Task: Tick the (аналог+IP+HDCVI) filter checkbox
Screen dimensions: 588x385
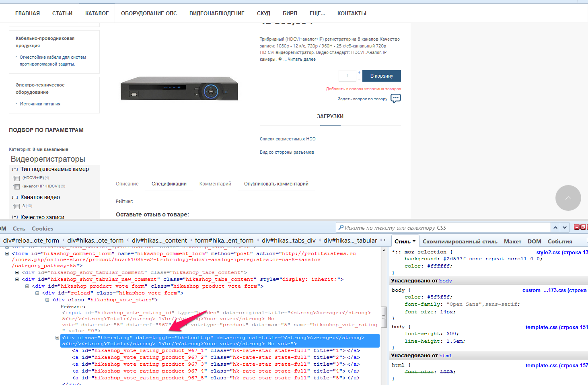Action: (17, 187)
